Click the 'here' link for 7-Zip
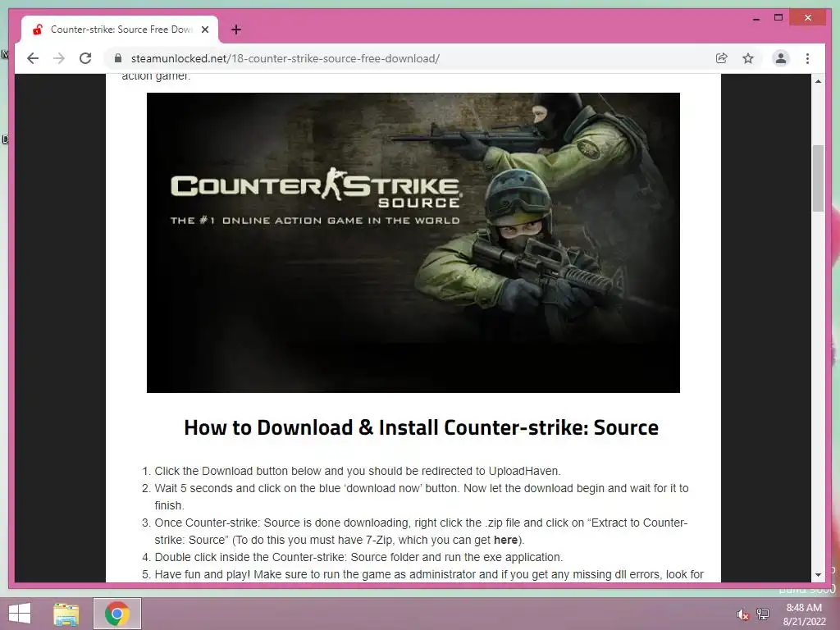Screen dimensions: 840x630 [x=505, y=540]
